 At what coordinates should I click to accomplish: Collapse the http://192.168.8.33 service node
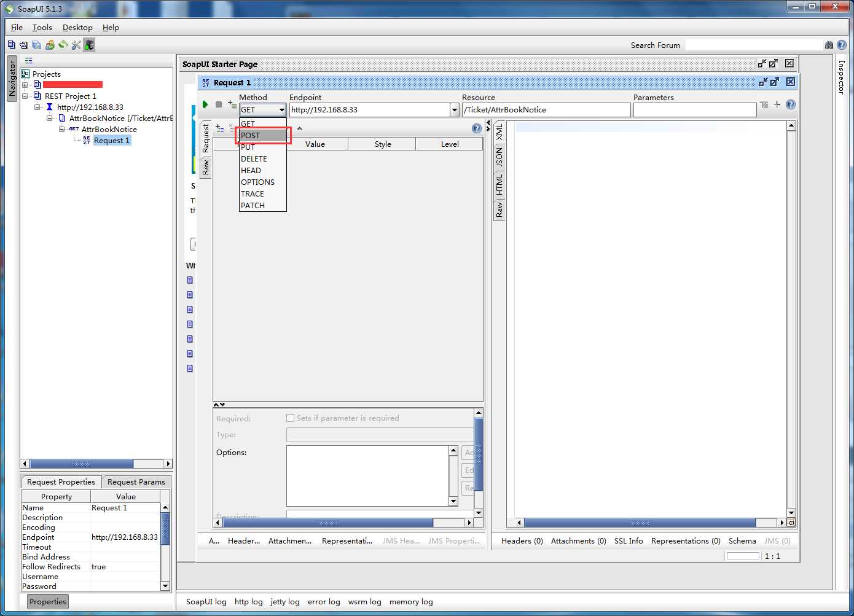(x=37, y=107)
